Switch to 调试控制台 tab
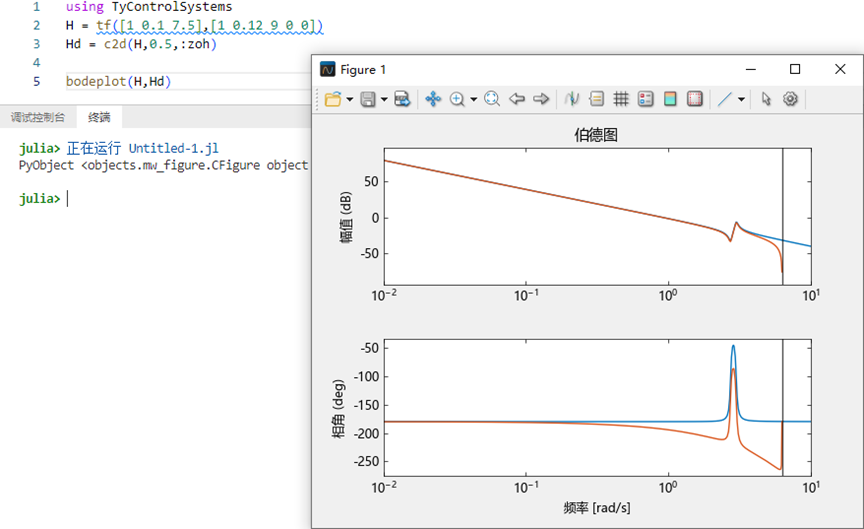The height and width of the screenshot is (529, 864). click(x=37, y=117)
